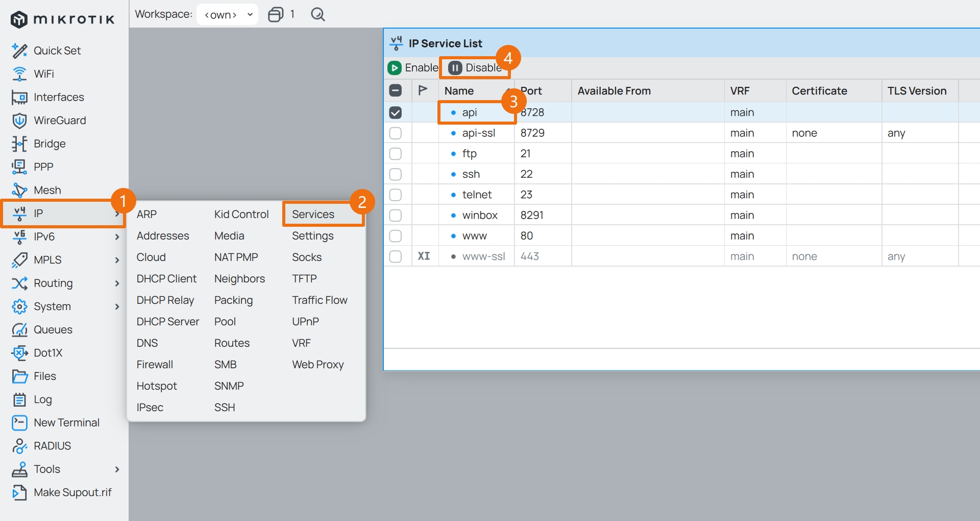Sort by the TLS Version column header
Screen dimensions: 980x521
pyautogui.click(x=920, y=91)
